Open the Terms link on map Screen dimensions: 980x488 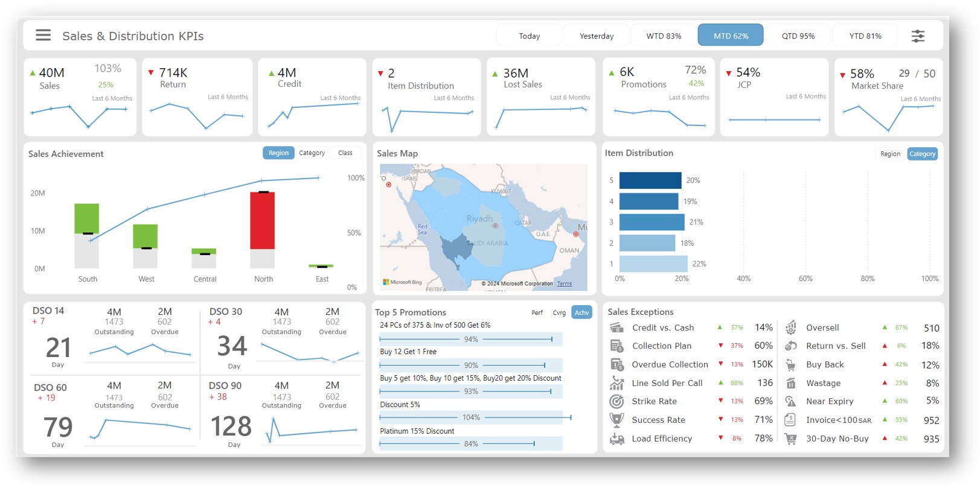(x=565, y=284)
